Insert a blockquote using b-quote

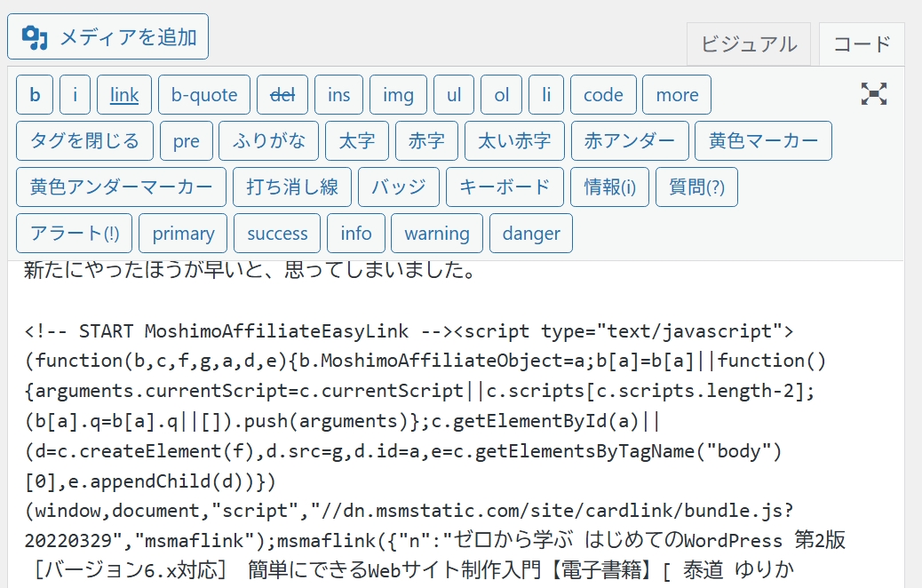[x=203, y=94]
